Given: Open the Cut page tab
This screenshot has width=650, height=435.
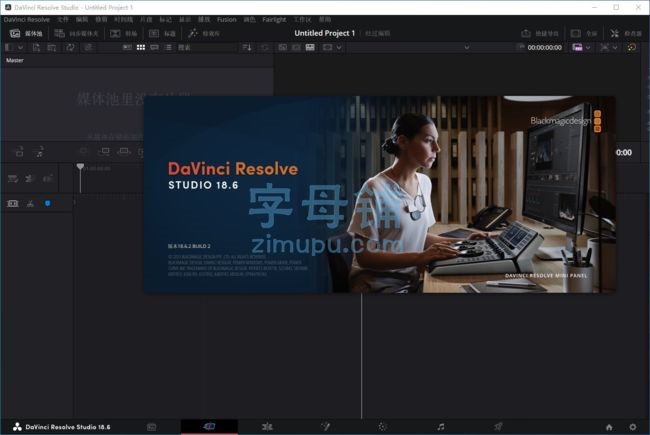Looking at the screenshot, I should (x=209, y=426).
